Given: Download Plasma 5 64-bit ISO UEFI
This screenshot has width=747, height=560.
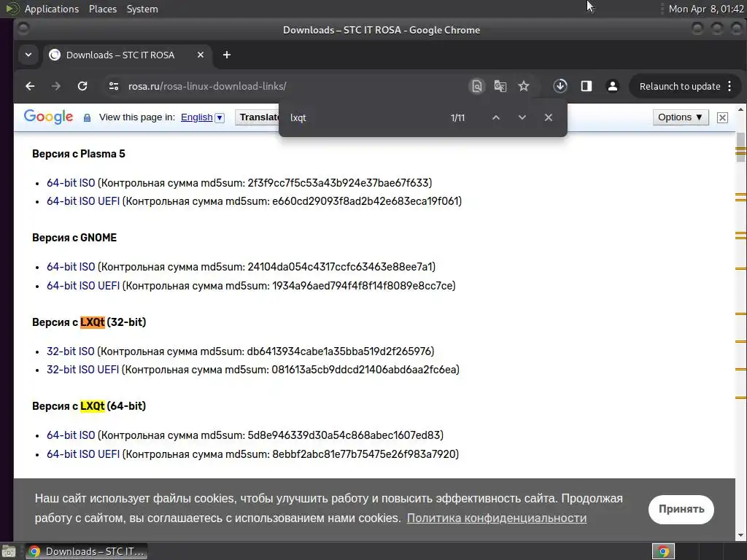Looking at the screenshot, I should [x=83, y=201].
